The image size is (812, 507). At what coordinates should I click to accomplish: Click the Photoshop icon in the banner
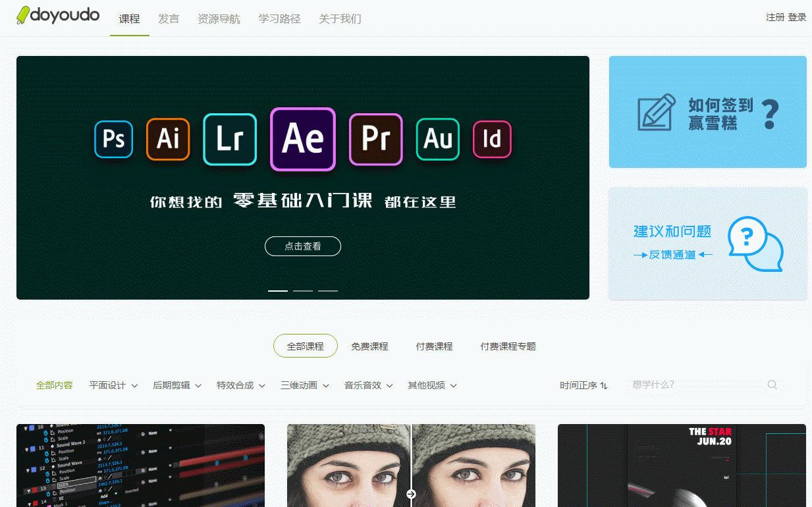[x=113, y=139]
